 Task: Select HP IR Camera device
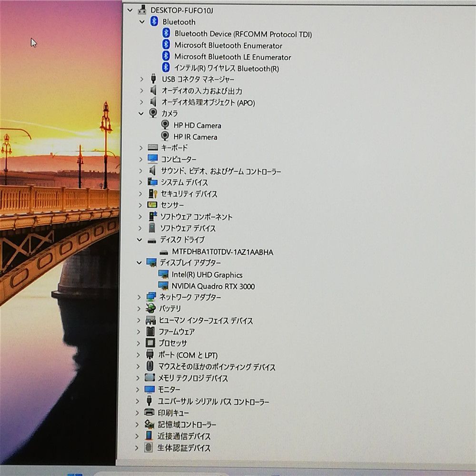195,137
